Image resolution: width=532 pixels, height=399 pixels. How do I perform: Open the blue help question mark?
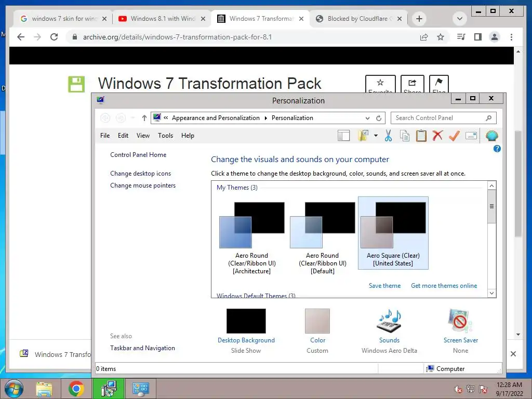coord(497,149)
